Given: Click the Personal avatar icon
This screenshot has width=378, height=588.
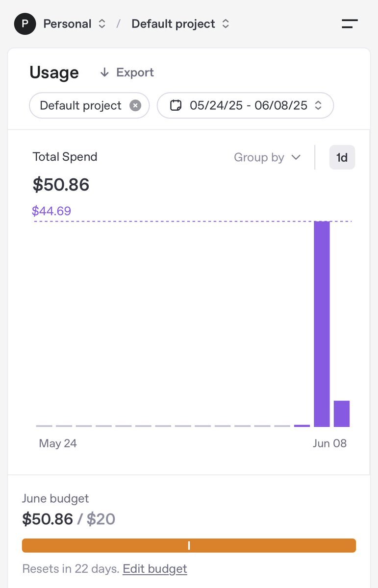Looking at the screenshot, I should pyautogui.click(x=25, y=24).
